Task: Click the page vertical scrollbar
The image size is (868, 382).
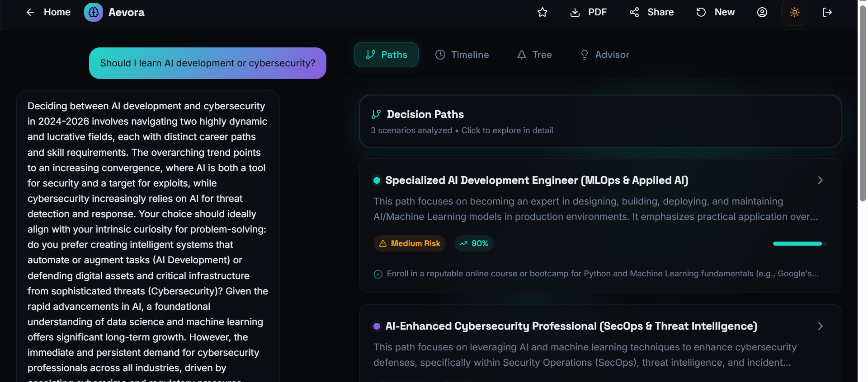Action: point(863,104)
